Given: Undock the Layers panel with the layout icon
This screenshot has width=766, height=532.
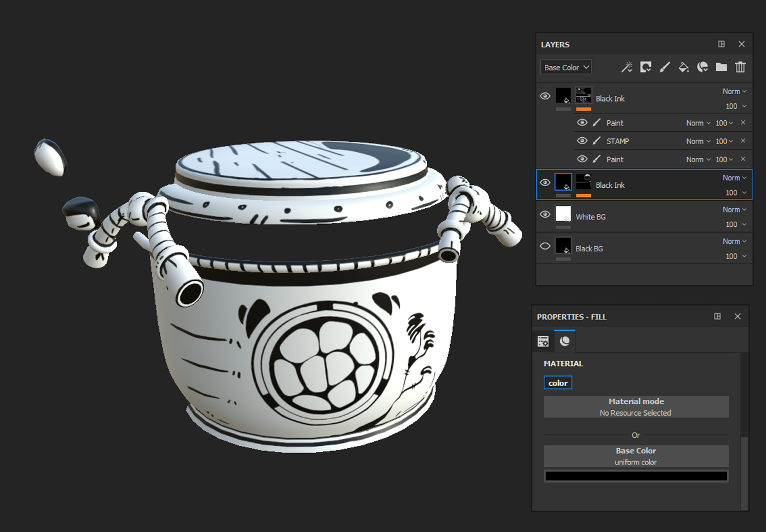Looking at the screenshot, I should point(721,44).
